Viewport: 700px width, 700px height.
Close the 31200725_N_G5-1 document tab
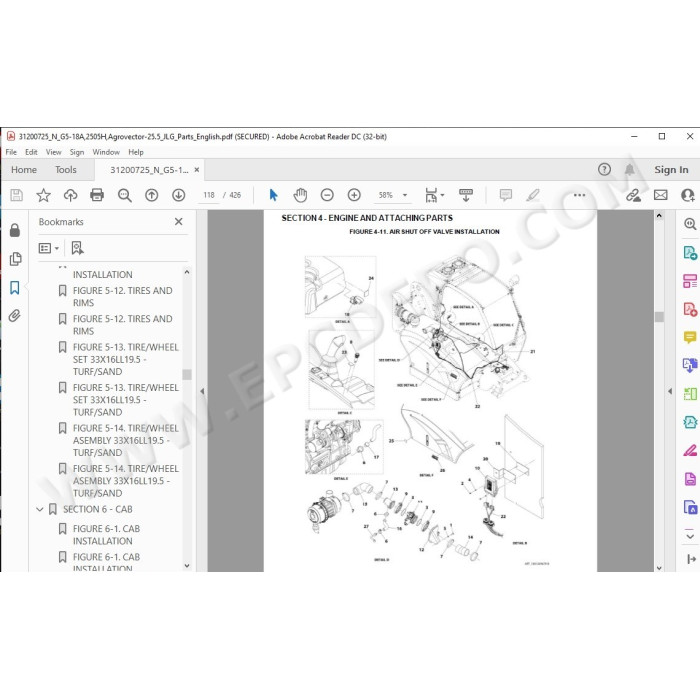(197, 170)
